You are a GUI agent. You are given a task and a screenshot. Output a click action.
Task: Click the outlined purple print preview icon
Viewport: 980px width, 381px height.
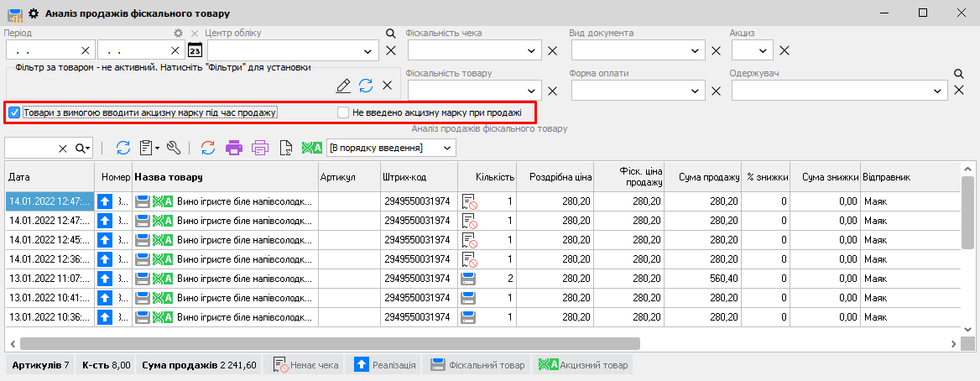pyautogui.click(x=260, y=149)
